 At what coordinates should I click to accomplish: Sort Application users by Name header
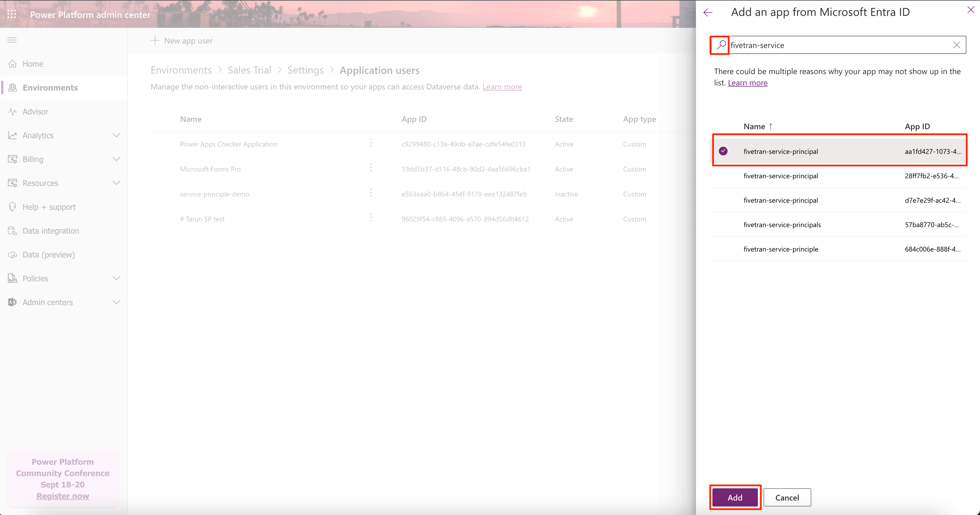pos(191,119)
